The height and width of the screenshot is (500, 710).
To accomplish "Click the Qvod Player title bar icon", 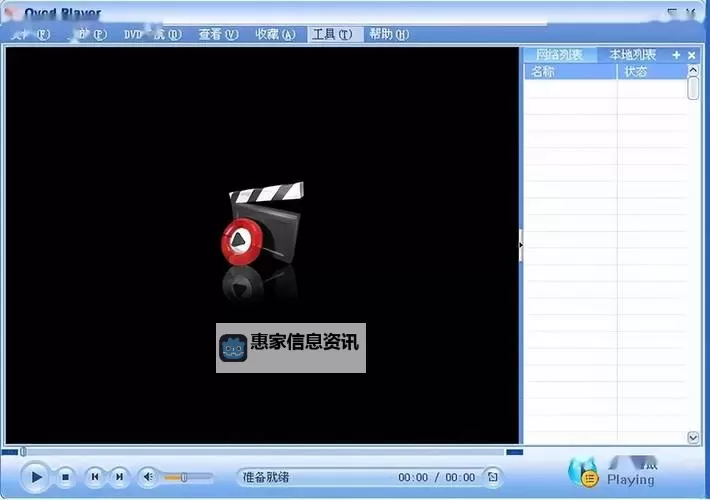I will pyautogui.click(x=11, y=12).
